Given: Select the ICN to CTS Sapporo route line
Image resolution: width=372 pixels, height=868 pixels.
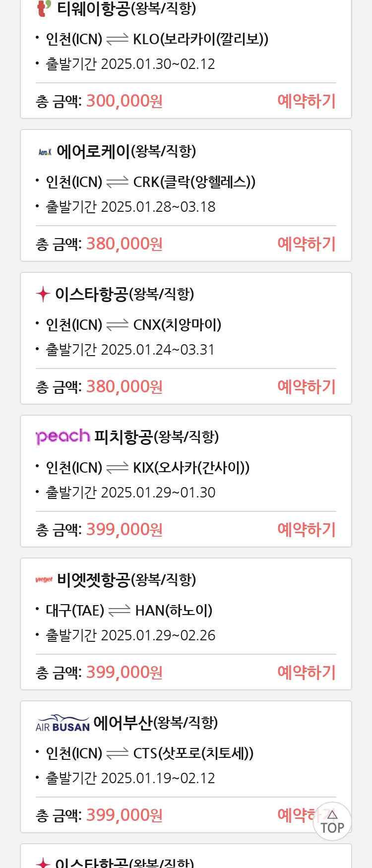Looking at the screenshot, I should (150, 753).
